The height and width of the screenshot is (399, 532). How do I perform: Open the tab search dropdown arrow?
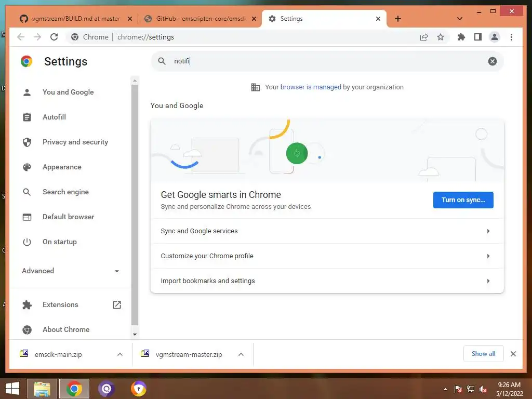(x=459, y=19)
